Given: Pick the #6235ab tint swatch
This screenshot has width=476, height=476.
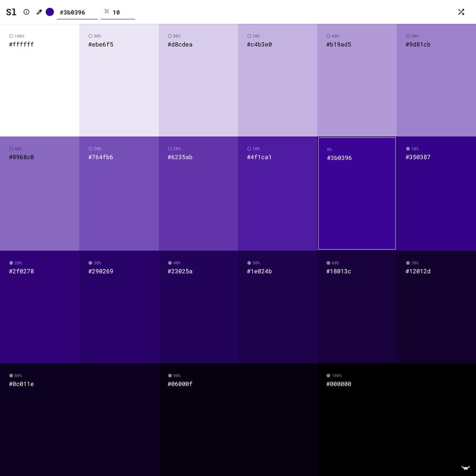Looking at the screenshot, I should [x=198, y=194].
